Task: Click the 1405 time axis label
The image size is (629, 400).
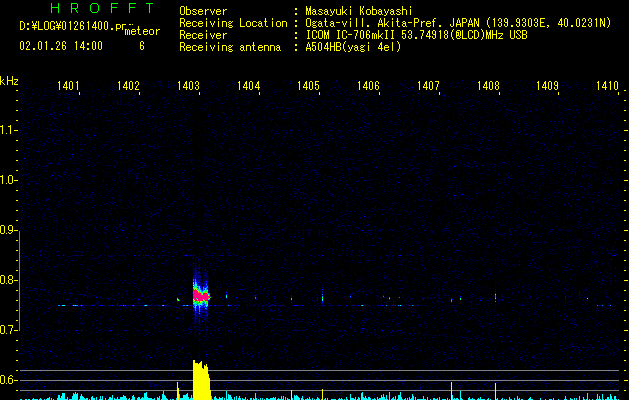Action: [308, 85]
